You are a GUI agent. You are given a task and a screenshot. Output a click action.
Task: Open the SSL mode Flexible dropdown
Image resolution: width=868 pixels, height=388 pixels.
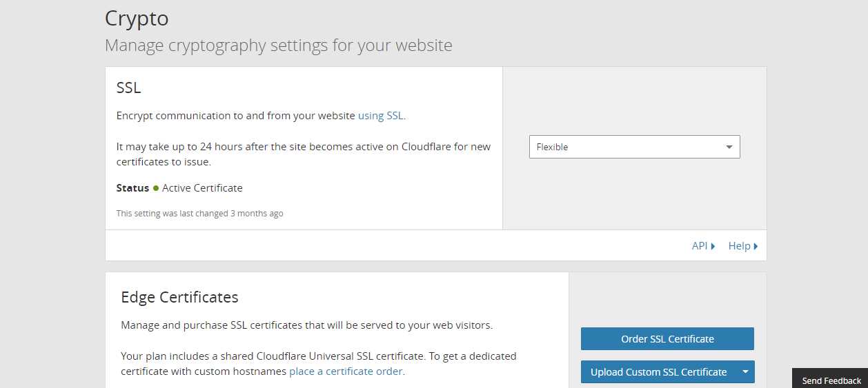click(x=634, y=147)
